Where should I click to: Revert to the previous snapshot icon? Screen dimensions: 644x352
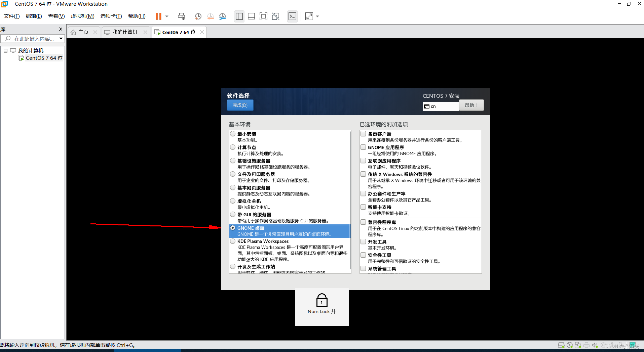pyautogui.click(x=210, y=16)
